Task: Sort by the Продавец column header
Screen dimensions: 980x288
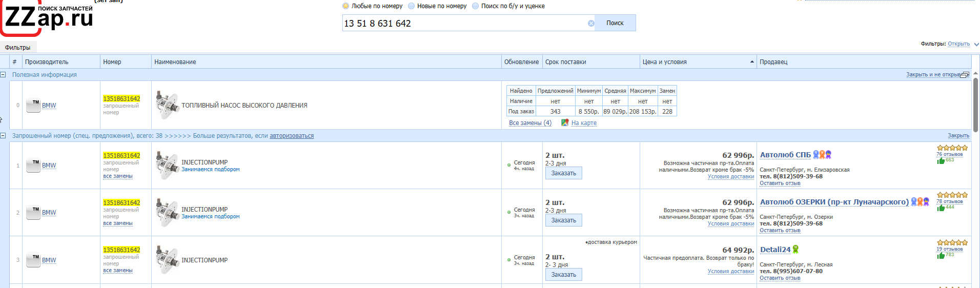Action: coord(864,62)
